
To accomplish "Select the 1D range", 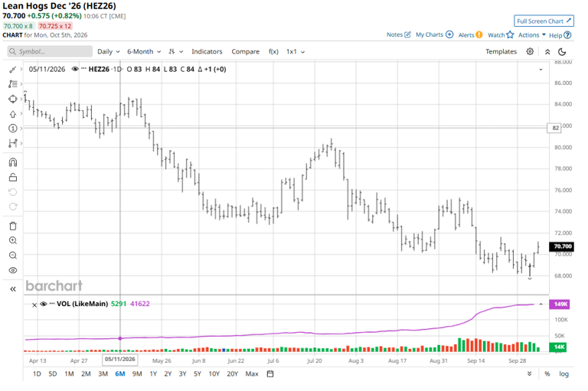I will click(x=37, y=373).
